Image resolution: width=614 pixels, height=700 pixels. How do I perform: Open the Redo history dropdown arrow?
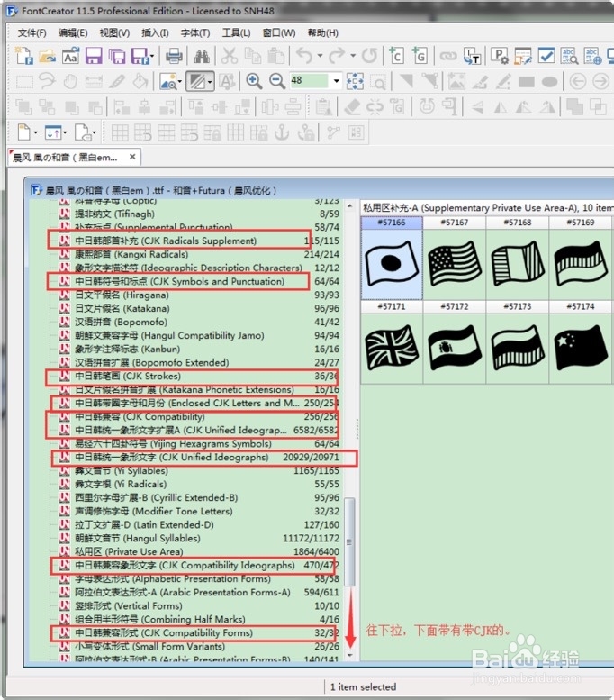[353, 56]
